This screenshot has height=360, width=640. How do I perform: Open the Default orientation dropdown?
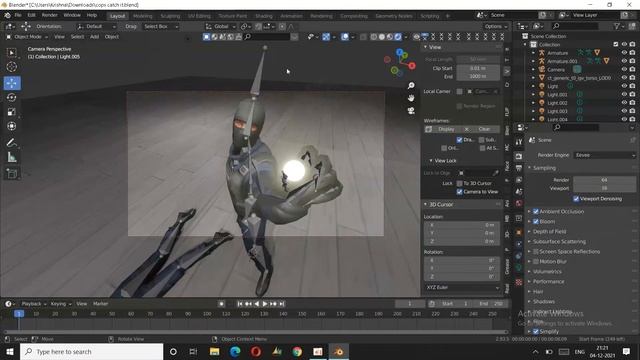97,26
